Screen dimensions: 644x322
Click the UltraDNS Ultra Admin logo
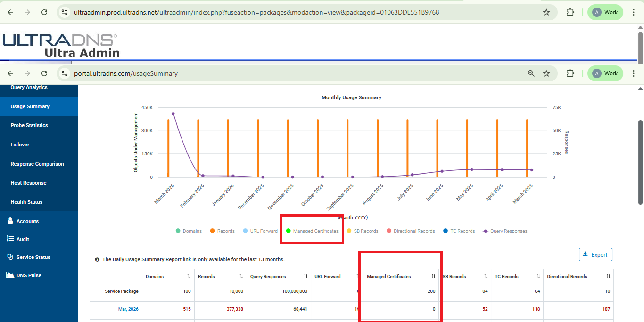(x=61, y=46)
